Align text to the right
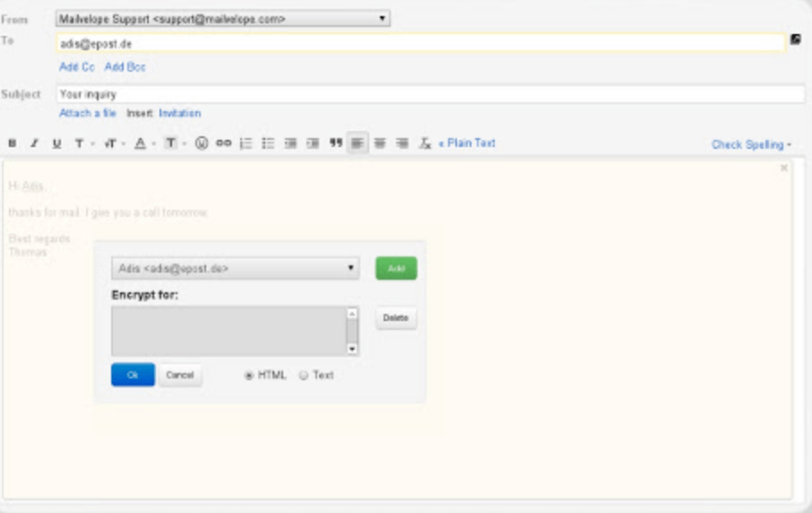This screenshot has width=812, height=513. 402,143
